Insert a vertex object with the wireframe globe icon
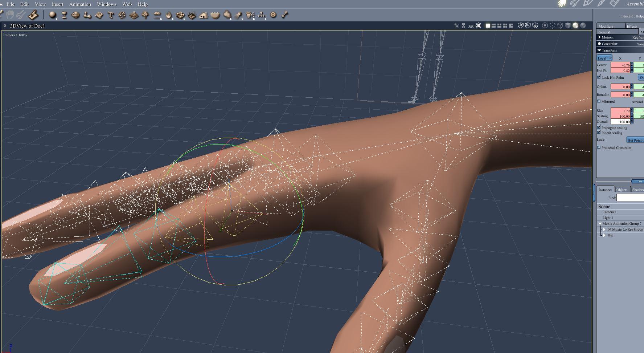Screen dimensions: 644x353 pos(75,15)
